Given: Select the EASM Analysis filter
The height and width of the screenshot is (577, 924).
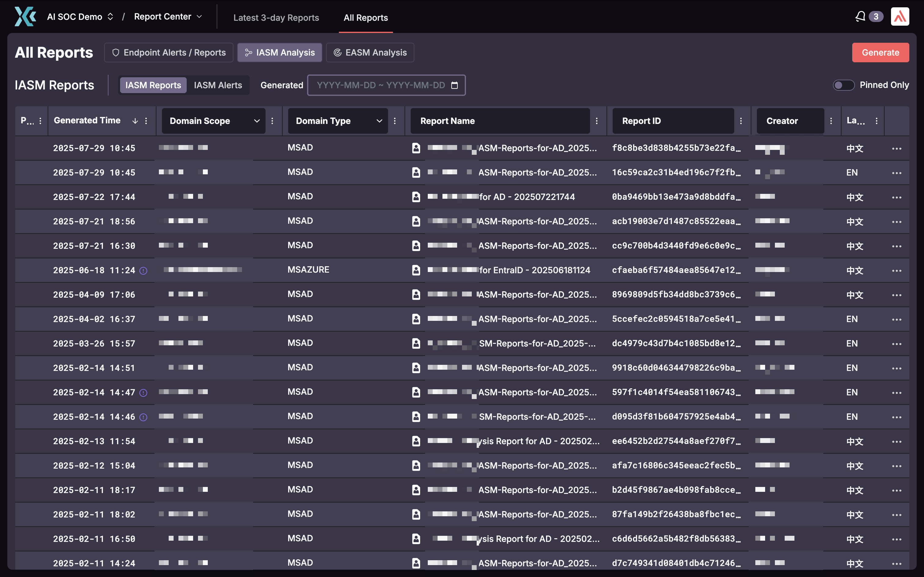Looking at the screenshot, I should coord(370,52).
